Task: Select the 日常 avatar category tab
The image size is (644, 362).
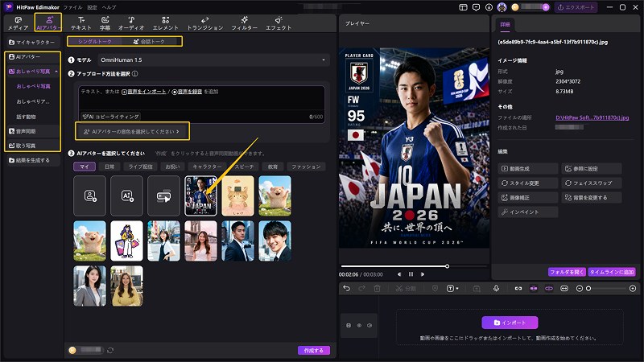Action: pos(109,167)
